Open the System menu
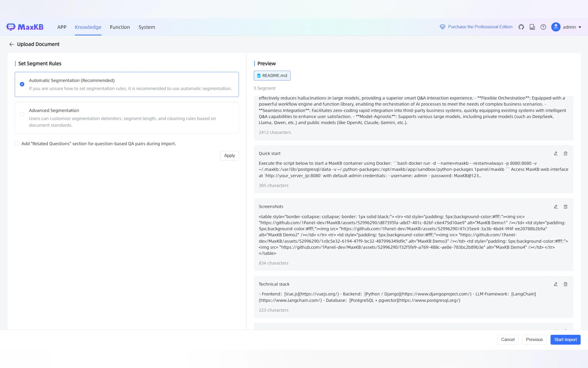 click(x=147, y=27)
